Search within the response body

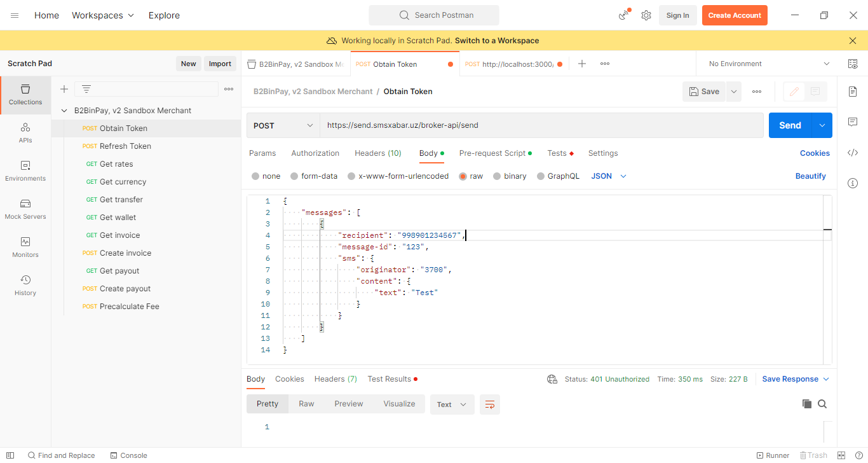(822, 404)
